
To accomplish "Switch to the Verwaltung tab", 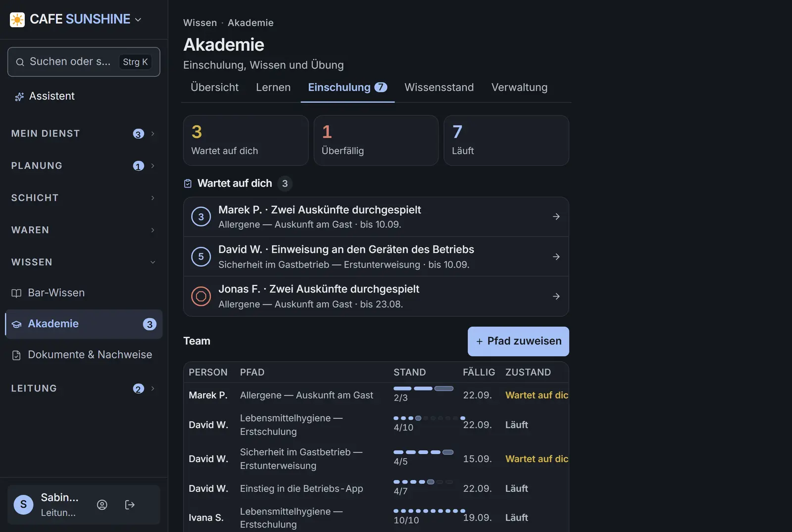I will point(519,88).
